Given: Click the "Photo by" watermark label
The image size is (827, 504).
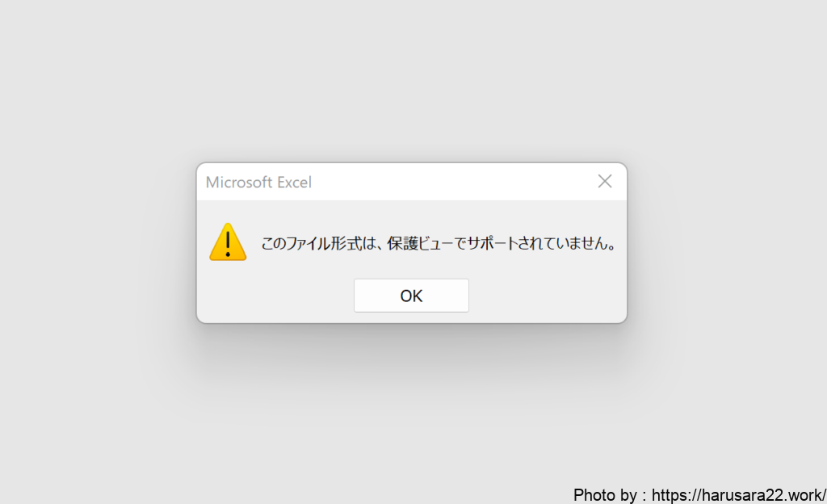Looking at the screenshot, I should coord(605,495).
